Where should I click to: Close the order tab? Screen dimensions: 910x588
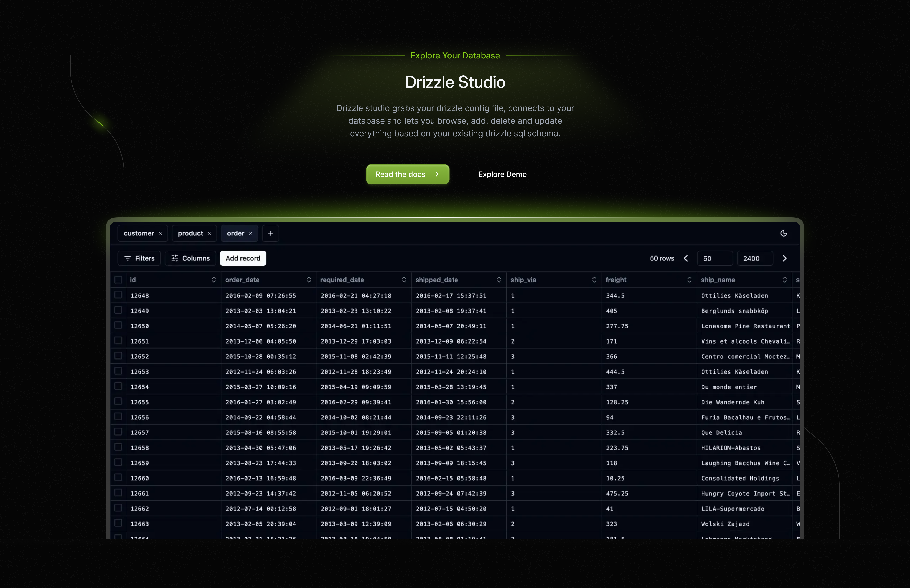point(250,233)
